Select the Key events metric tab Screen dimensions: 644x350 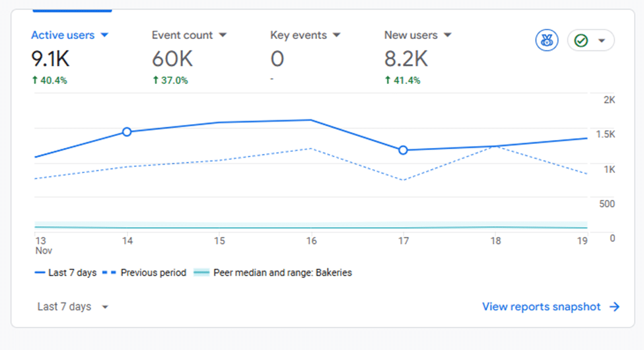click(299, 35)
